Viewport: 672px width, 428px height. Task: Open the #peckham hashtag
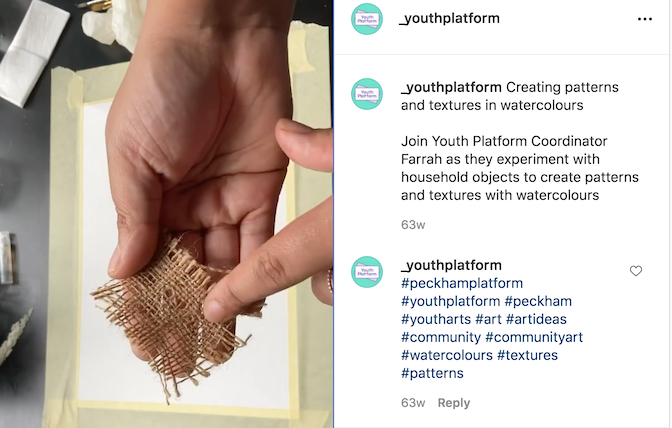tap(538, 301)
